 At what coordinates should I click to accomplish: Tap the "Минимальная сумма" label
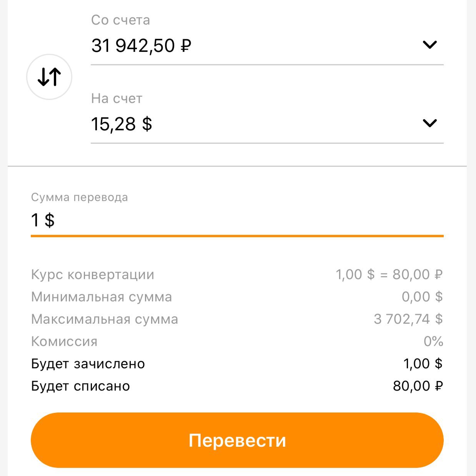[x=102, y=297]
